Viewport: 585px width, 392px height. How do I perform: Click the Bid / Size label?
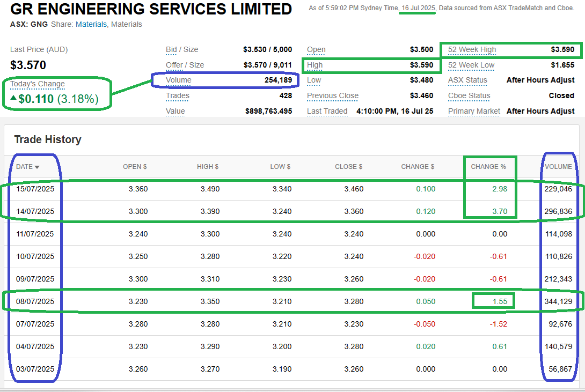(x=182, y=49)
